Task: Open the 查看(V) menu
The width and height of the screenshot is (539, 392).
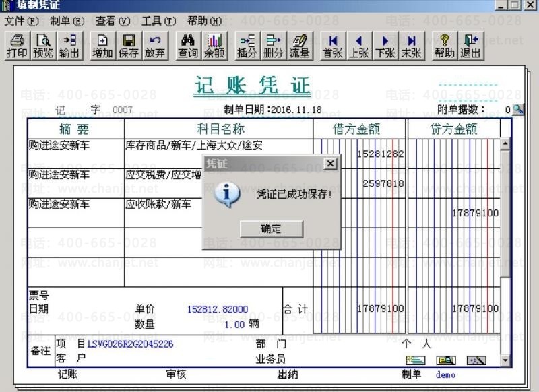Action: pyautogui.click(x=113, y=21)
